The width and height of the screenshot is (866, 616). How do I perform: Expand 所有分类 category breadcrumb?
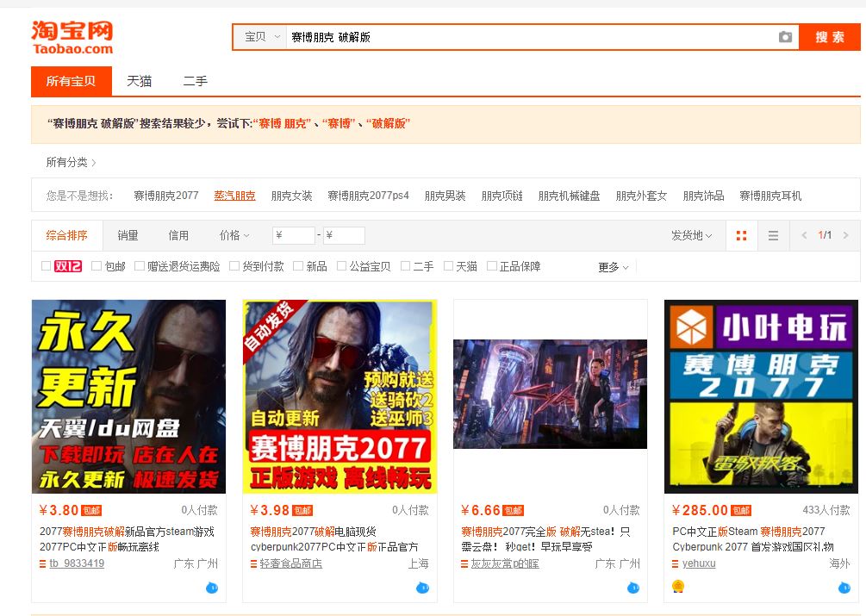71,162
